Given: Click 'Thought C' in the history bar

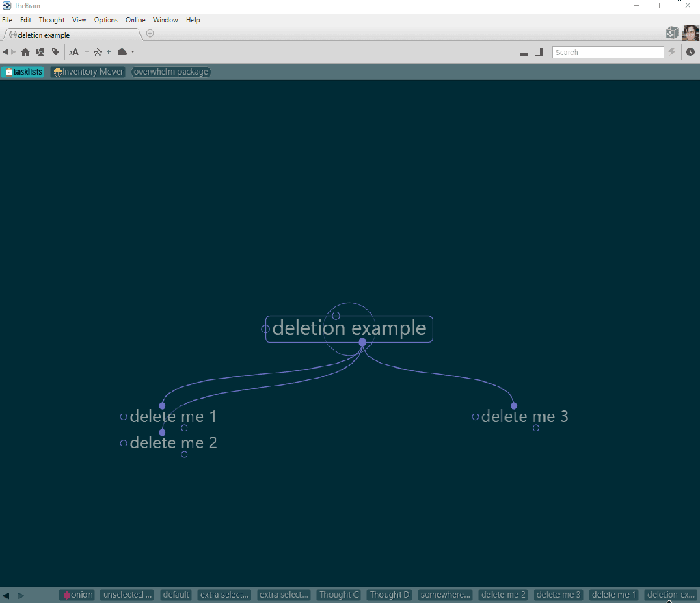Looking at the screenshot, I should (338, 595).
